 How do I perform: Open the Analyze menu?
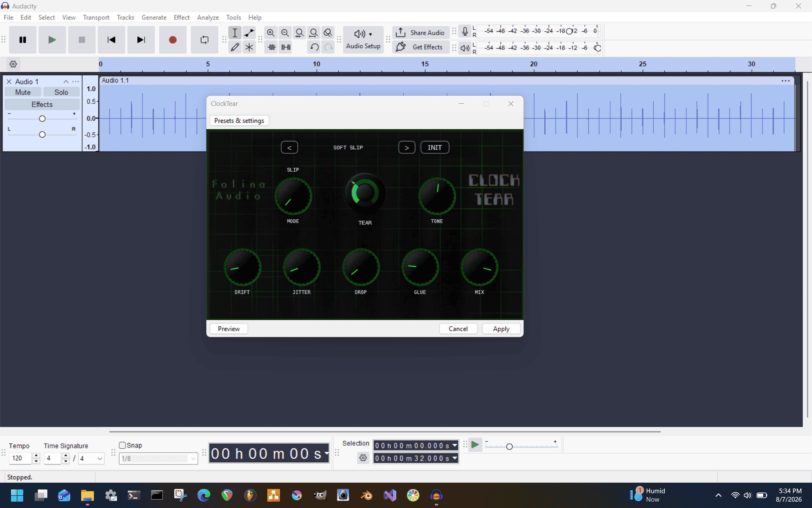[208, 17]
